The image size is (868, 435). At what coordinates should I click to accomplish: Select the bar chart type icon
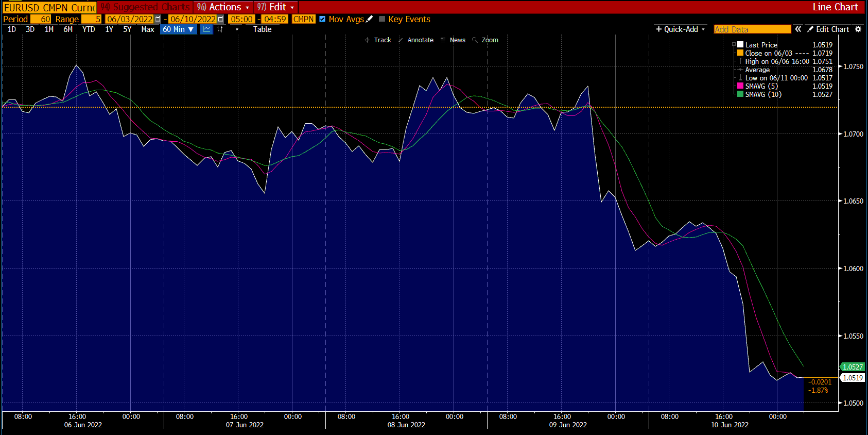coord(220,29)
